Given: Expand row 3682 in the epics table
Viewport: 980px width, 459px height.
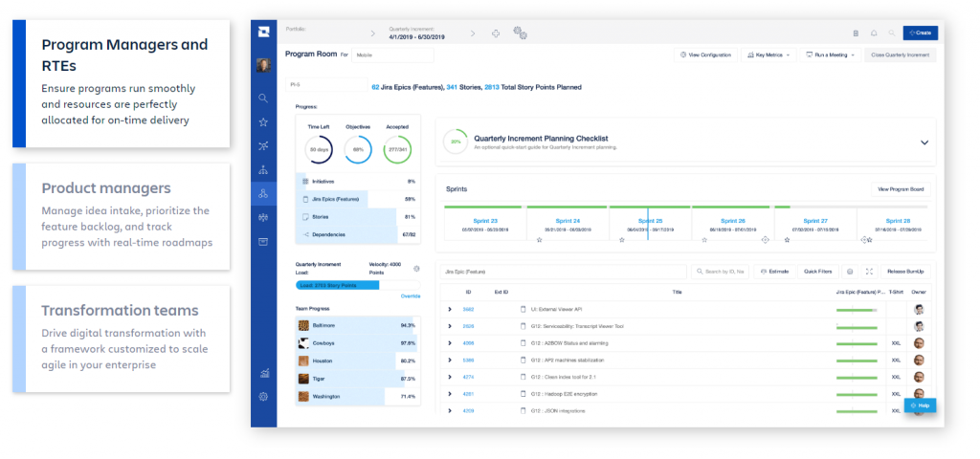Looking at the screenshot, I should click(450, 309).
